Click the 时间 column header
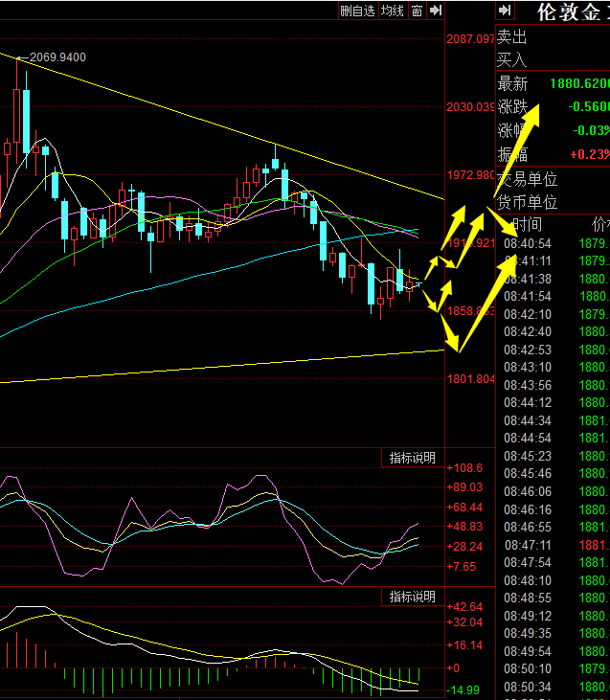The height and width of the screenshot is (700, 610). click(x=528, y=225)
